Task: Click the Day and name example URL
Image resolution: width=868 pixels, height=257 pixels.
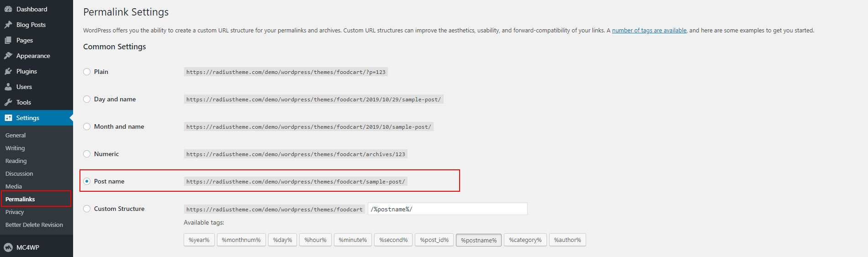Action: click(x=314, y=99)
